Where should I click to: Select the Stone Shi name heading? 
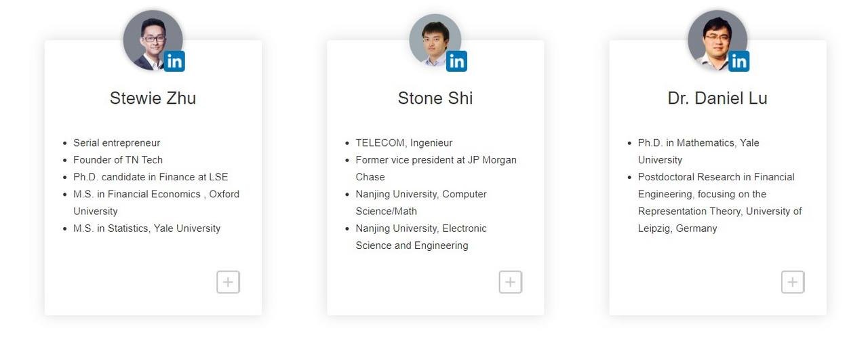pyautogui.click(x=435, y=98)
